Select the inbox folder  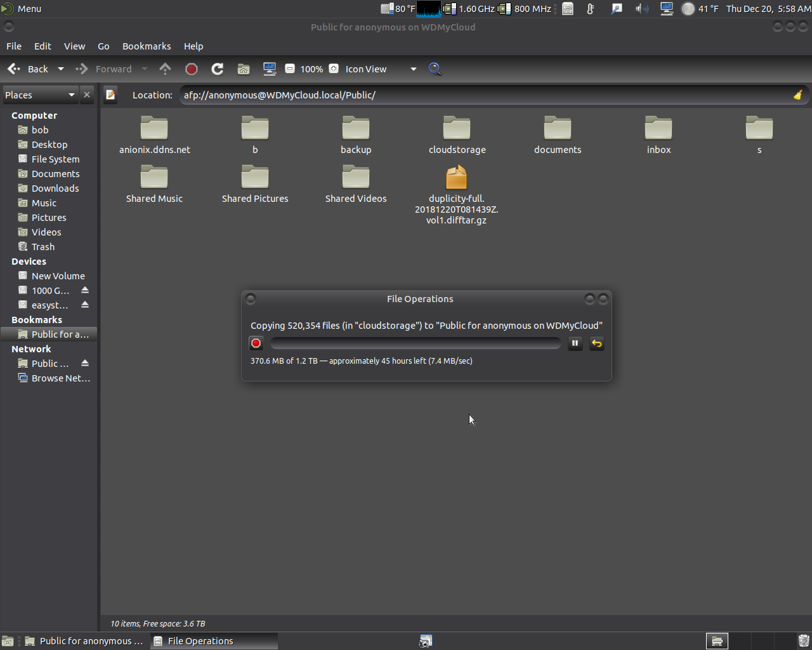pyautogui.click(x=658, y=135)
